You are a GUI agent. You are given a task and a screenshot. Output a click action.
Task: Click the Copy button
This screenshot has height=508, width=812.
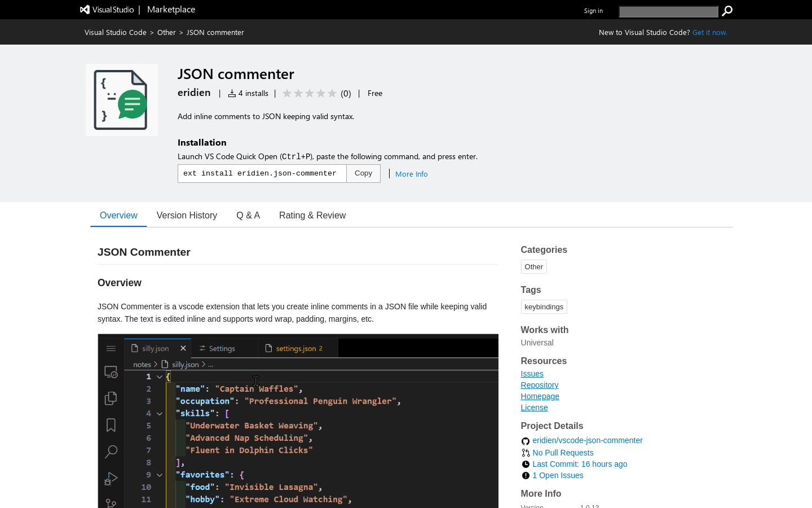coord(363,173)
